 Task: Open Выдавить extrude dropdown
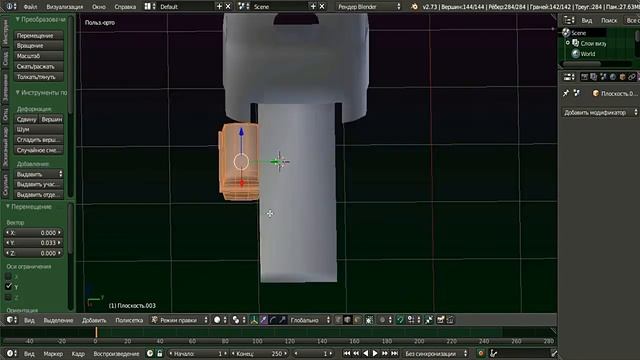coord(39,174)
